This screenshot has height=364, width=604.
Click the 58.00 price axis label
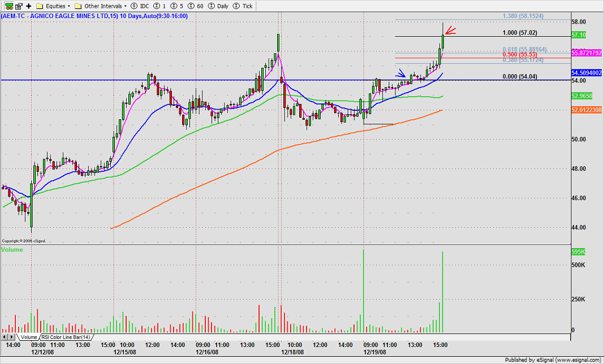coord(579,21)
